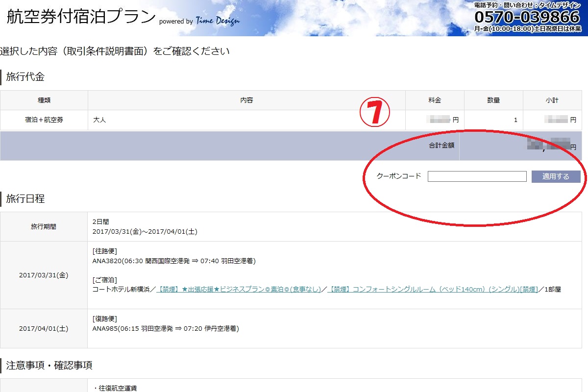The width and height of the screenshot is (588, 392).
Task: Click the ・往復航空運賃 note text
Action: click(x=115, y=388)
